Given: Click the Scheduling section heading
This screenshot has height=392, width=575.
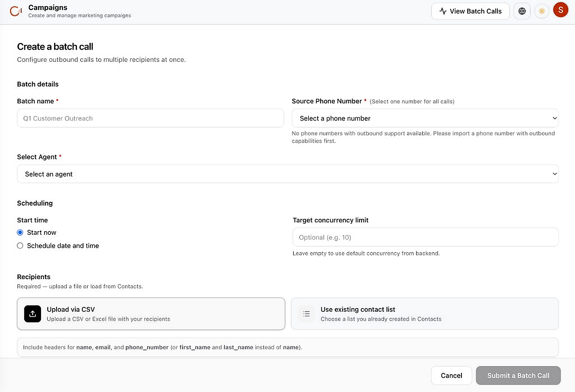Looking at the screenshot, I should (x=35, y=203).
